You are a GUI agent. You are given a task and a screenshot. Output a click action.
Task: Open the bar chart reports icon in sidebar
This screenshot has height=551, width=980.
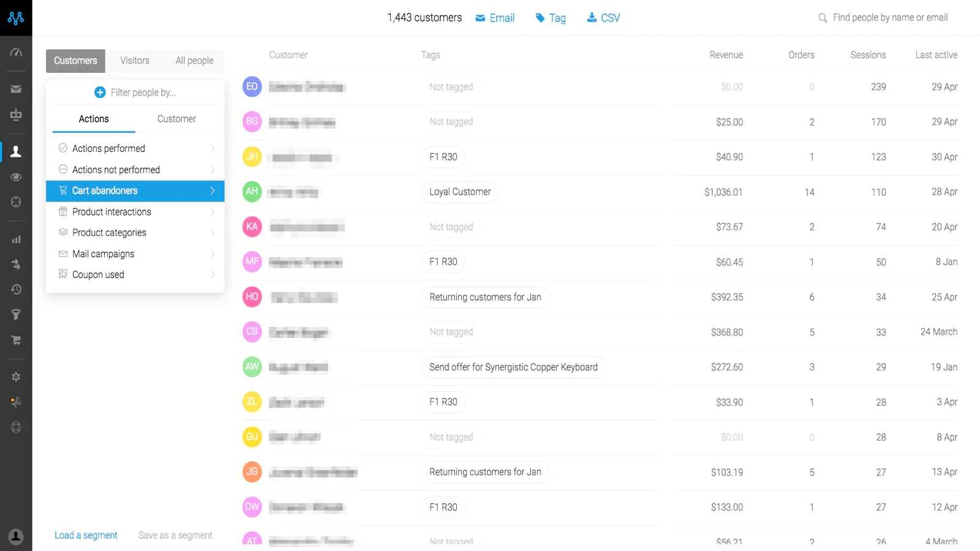tap(16, 239)
